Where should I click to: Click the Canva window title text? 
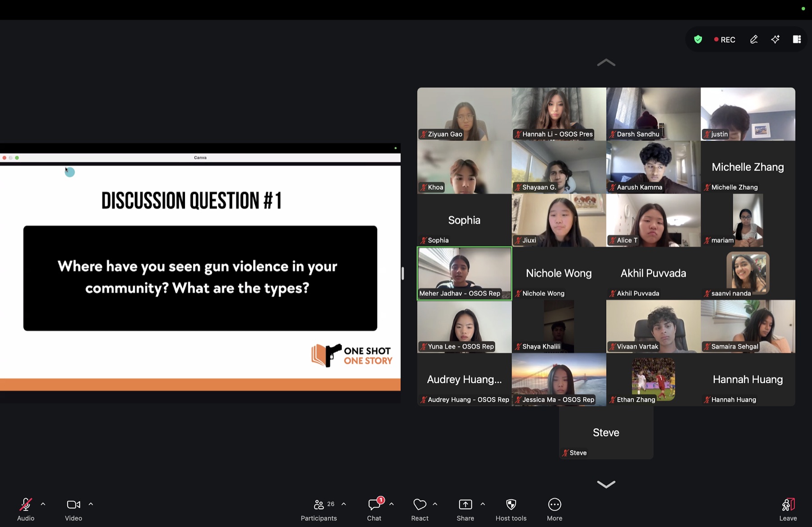click(x=200, y=158)
